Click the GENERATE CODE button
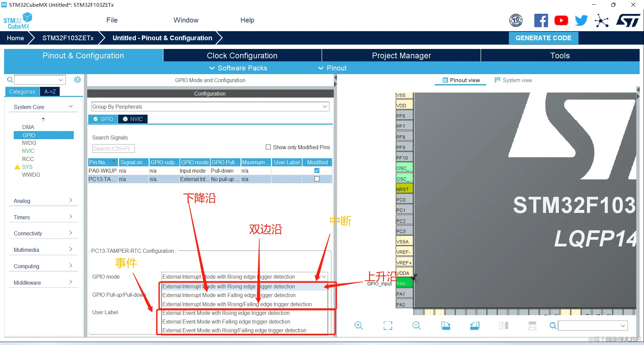Image resolution: width=644 pixels, height=345 pixels. [543, 38]
